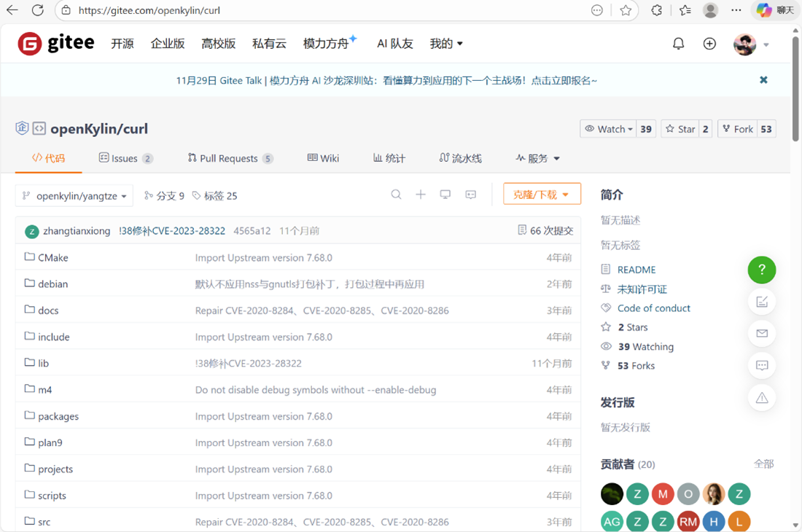Click the green question mark help bubble
This screenshot has width=802, height=532.
762,270
